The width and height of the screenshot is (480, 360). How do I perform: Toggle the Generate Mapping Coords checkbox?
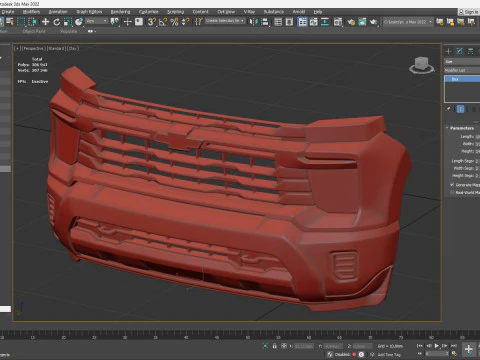[452, 185]
